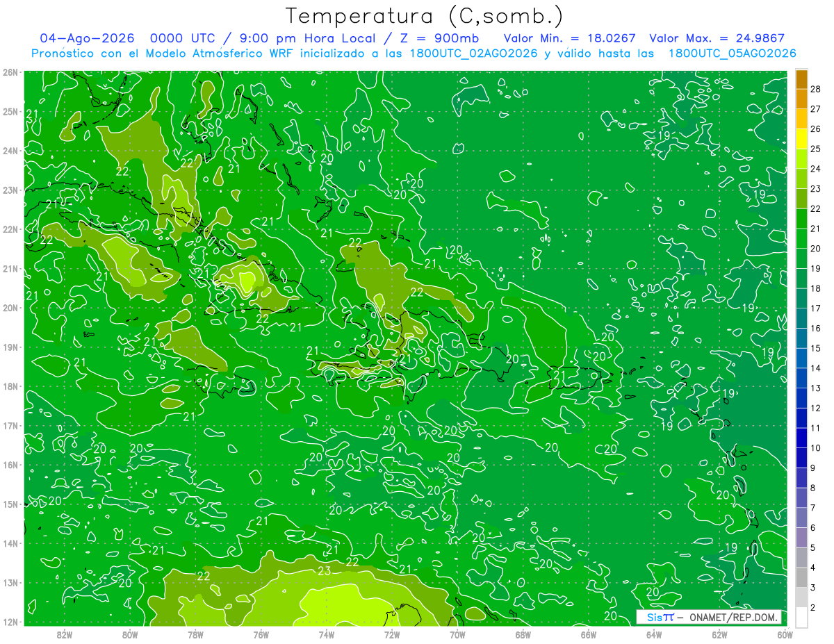Click the '82W' longitude axis label
Image resolution: width=834 pixels, height=644 pixels.
tap(64, 635)
